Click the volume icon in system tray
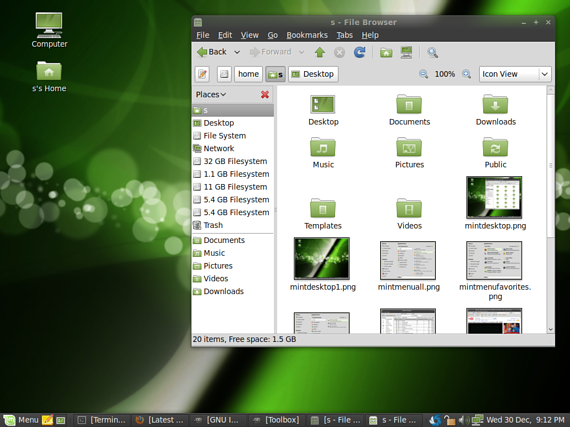The width and height of the screenshot is (570, 427). click(463, 420)
